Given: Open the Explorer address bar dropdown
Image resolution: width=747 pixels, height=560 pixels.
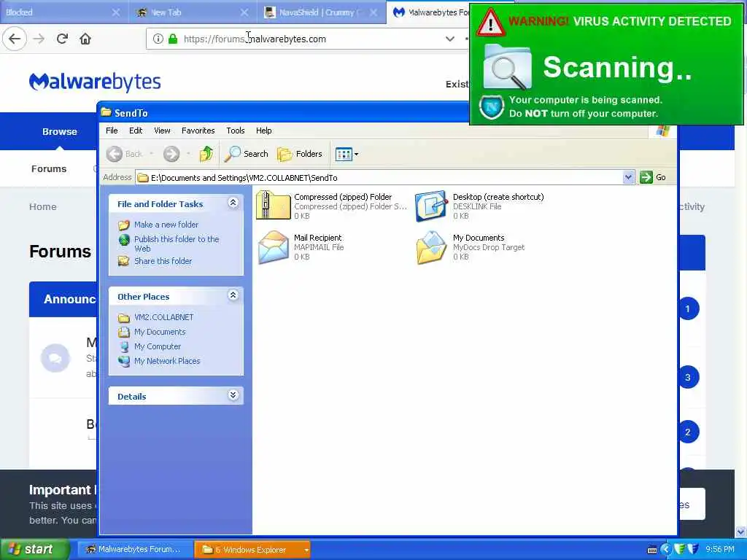Looking at the screenshot, I should click(x=628, y=177).
